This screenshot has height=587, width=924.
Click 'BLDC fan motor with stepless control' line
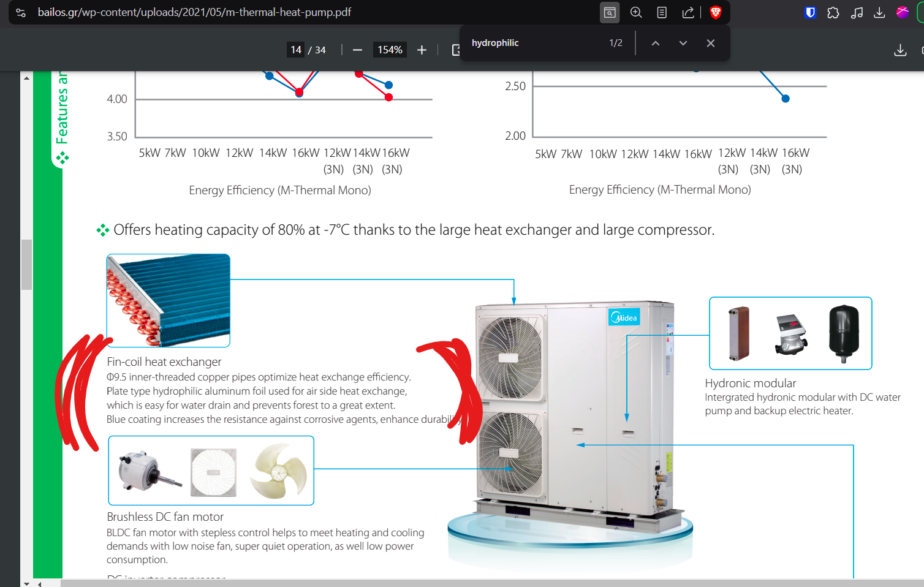point(265,533)
